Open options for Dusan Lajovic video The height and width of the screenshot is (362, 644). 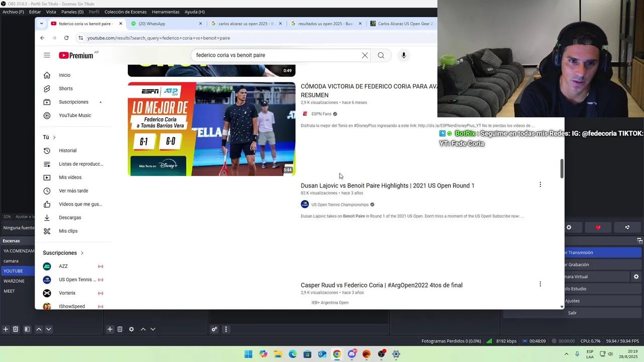click(x=540, y=185)
